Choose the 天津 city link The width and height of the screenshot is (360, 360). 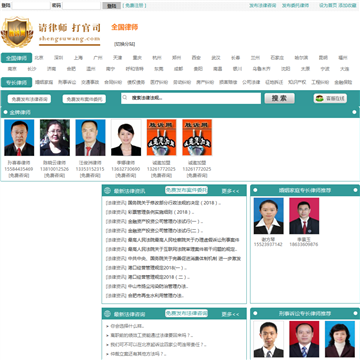(x=117, y=58)
